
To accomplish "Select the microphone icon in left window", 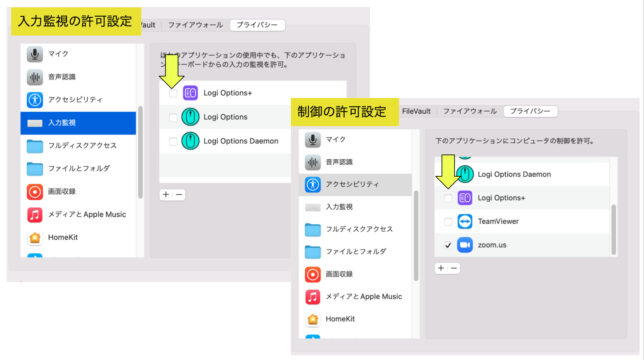I will pos(35,54).
